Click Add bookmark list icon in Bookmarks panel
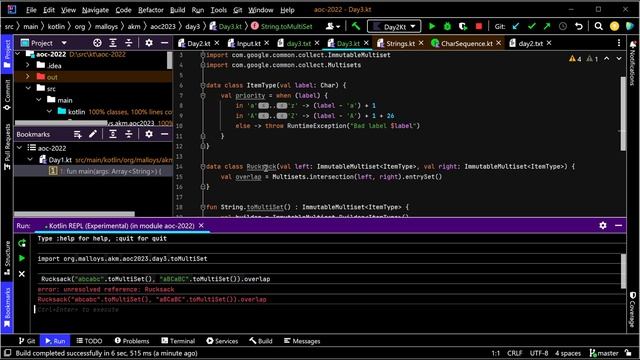The image size is (640, 360). coord(77,134)
